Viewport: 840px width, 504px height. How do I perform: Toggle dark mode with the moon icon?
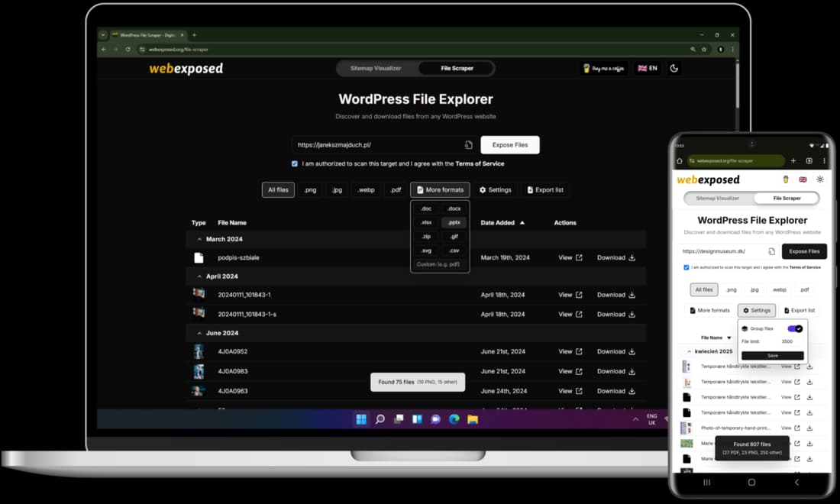tap(673, 68)
